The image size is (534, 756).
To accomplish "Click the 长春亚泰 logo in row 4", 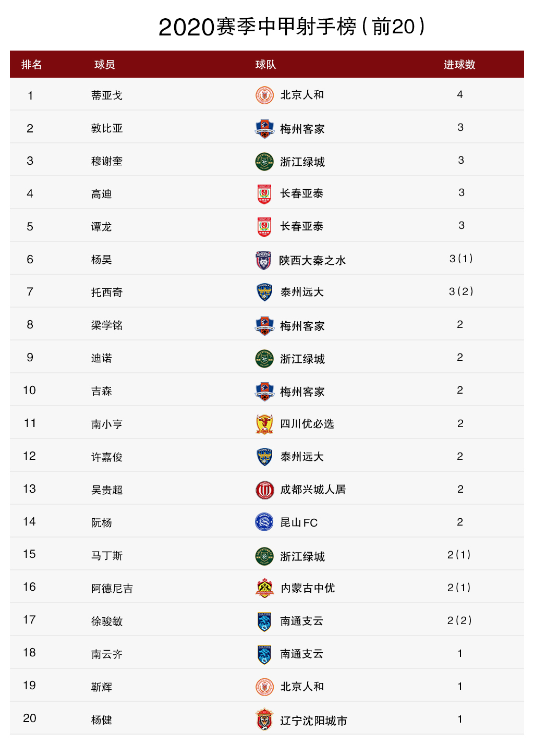I will tap(264, 194).
